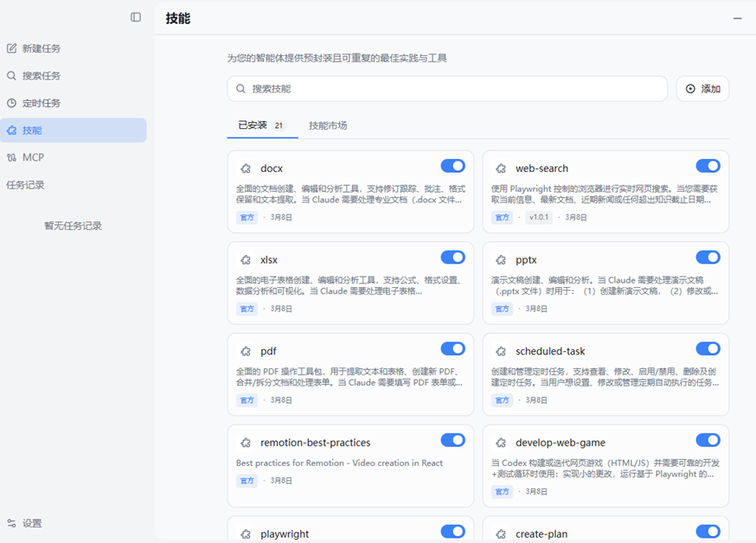
Task: Click the 添加 button
Action: click(702, 89)
